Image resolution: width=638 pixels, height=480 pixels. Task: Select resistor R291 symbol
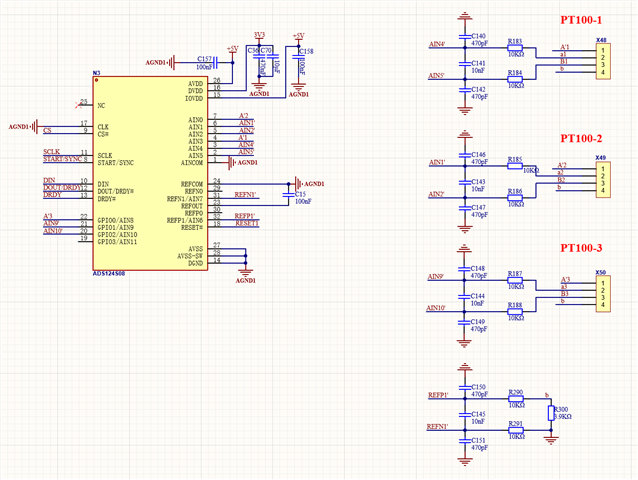coord(516,430)
